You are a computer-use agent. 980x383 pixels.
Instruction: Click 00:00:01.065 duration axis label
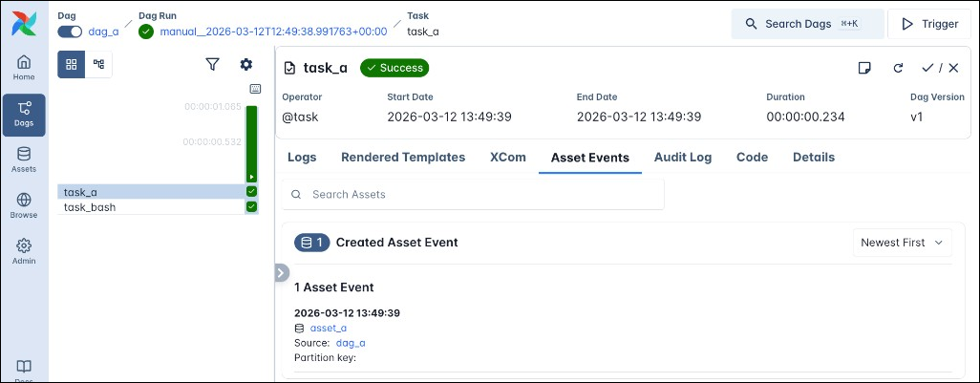tap(212, 107)
